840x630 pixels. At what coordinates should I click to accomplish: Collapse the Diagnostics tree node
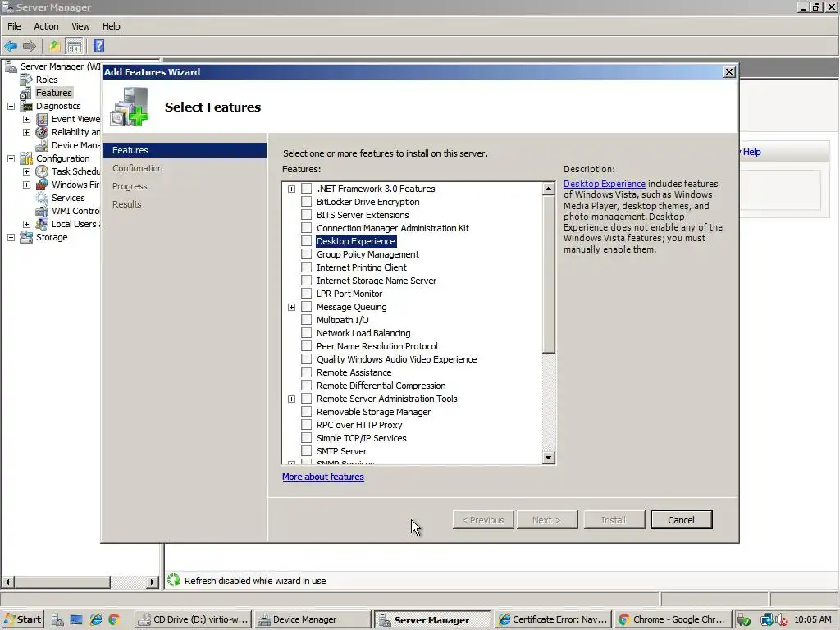pos(11,106)
